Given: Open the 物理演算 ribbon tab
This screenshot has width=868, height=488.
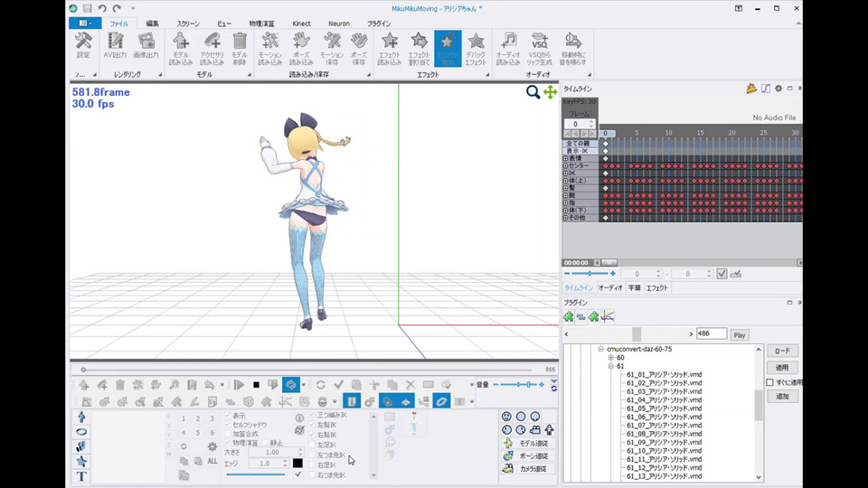Looking at the screenshot, I should 261,23.
